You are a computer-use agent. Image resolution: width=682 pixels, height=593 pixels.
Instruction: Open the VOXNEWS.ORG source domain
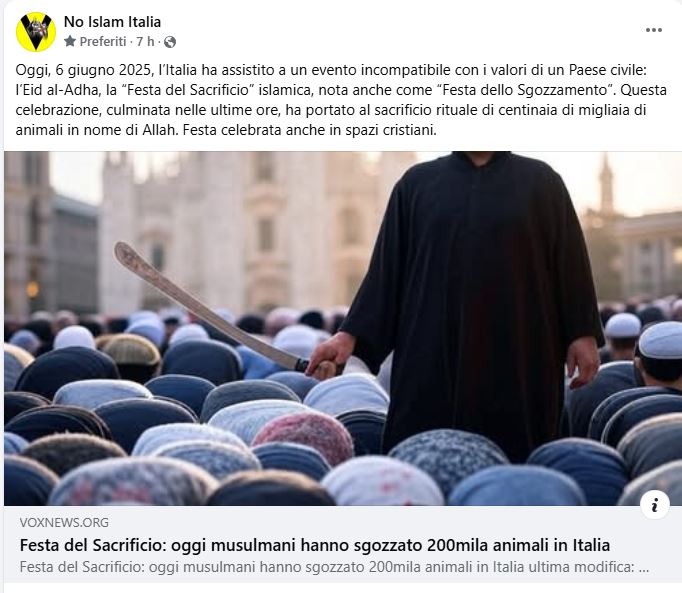pos(64,522)
